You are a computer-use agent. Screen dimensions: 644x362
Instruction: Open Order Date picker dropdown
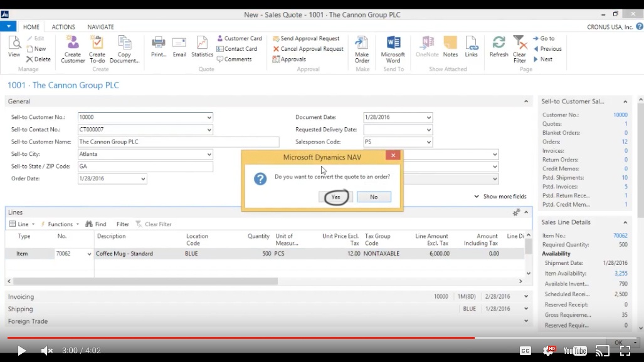(143, 179)
